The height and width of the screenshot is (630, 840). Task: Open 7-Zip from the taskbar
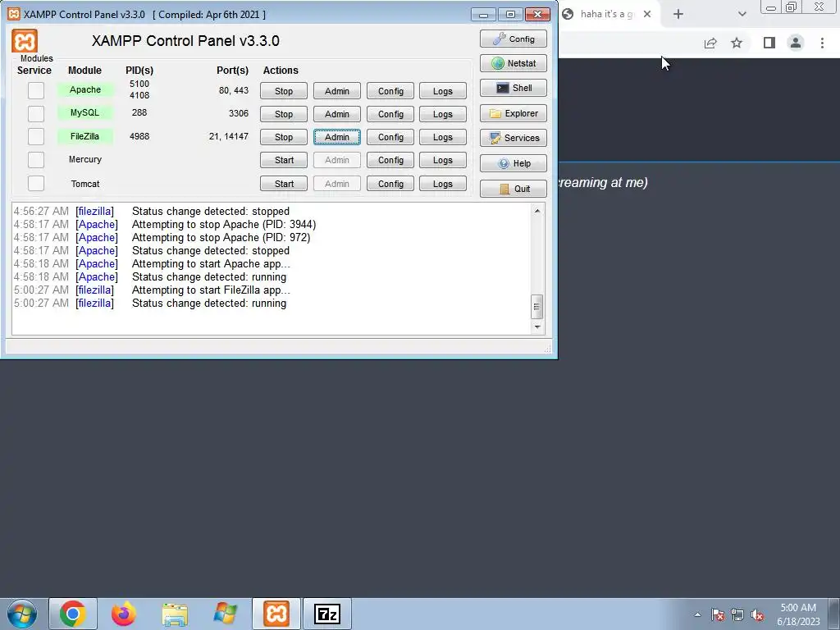coord(327,614)
